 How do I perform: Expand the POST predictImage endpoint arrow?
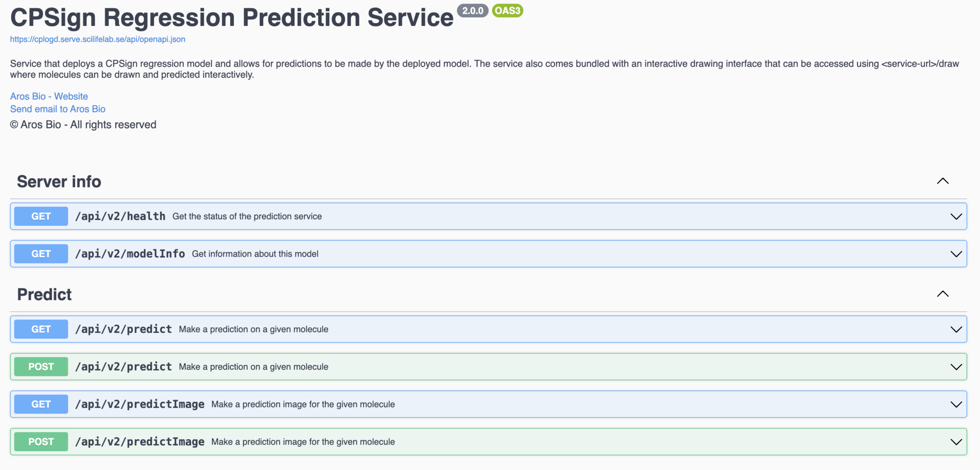coord(955,442)
